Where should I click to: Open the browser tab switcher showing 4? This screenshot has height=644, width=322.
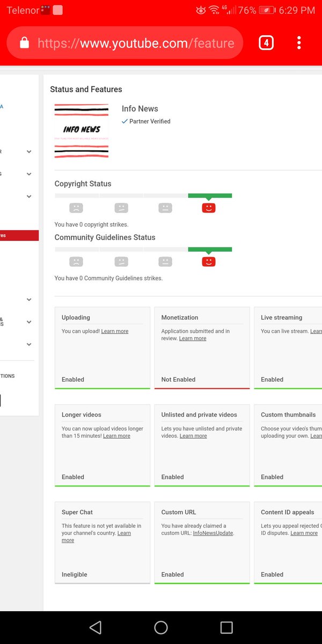266,43
